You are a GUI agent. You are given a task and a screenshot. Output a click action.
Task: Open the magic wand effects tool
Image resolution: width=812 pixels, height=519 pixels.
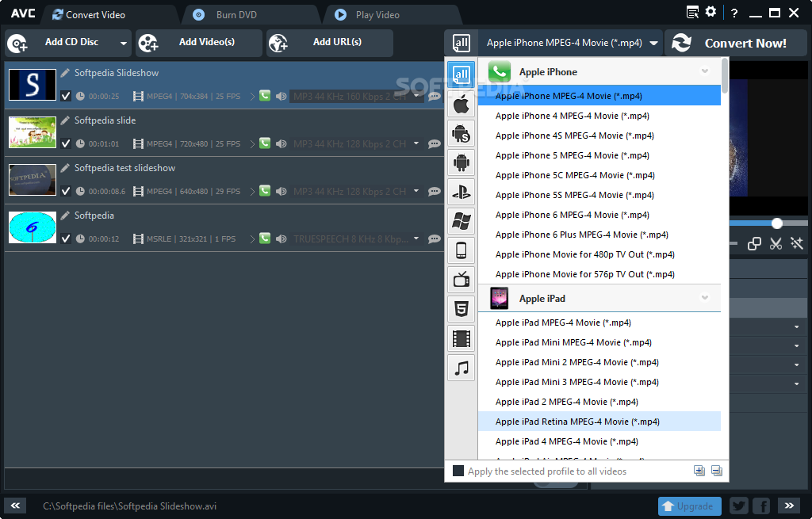point(796,243)
